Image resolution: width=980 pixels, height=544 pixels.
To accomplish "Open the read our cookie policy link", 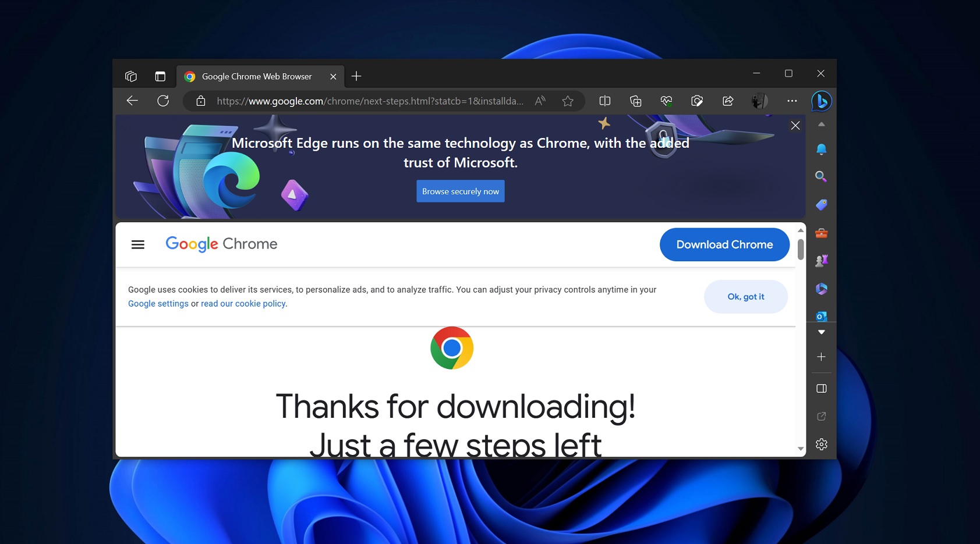I will point(243,303).
